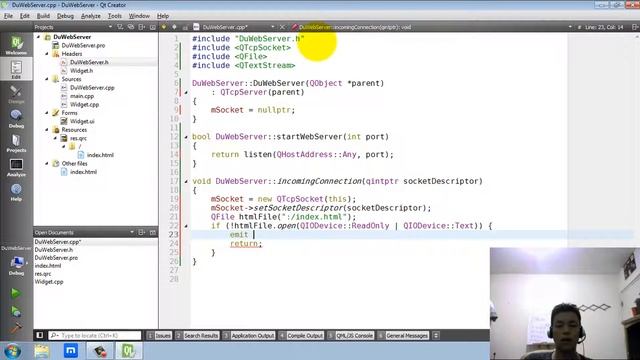Show the Issues output pane
Image resolution: width=640 pixels, height=360 pixels.
coord(159,336)
